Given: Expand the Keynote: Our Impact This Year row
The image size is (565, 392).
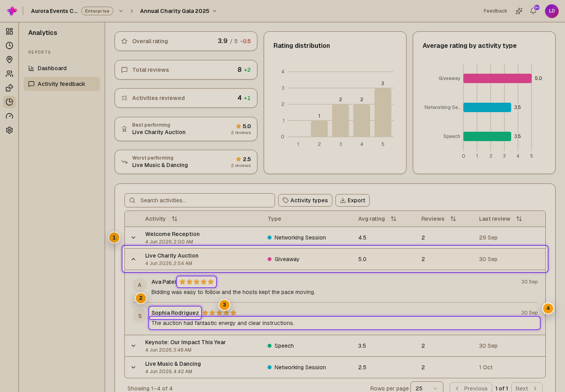Looking at the screenshot, I should pos(133,346).
